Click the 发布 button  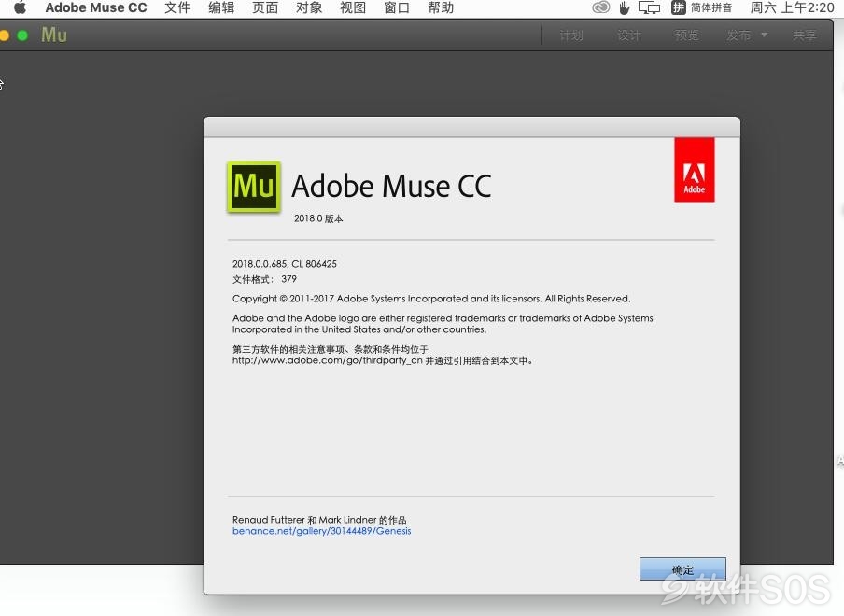[738, 35]
